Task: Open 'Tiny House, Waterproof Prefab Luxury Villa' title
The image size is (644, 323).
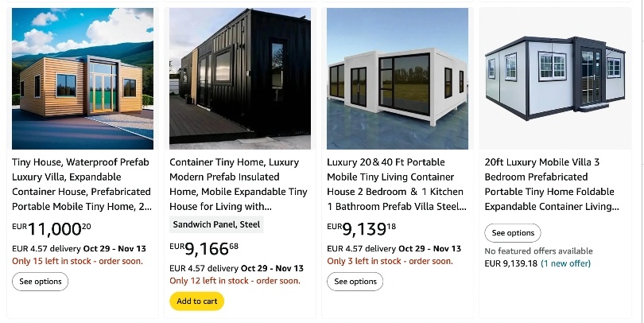Action: [81, 184]
